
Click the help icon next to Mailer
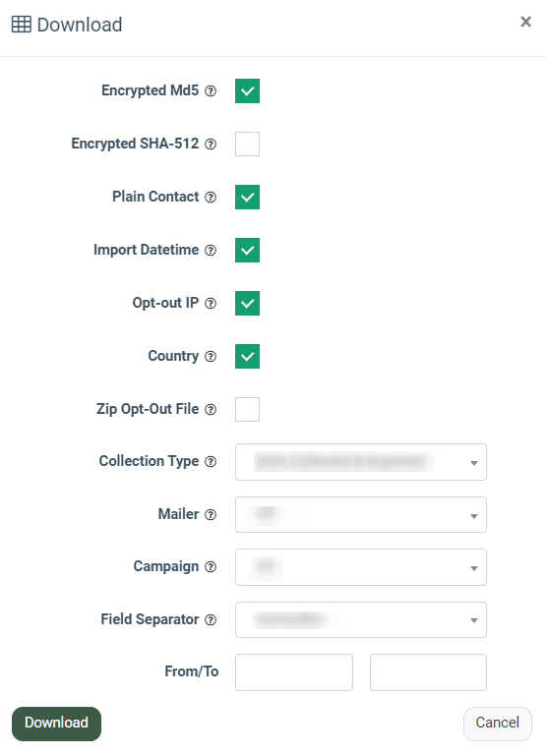coord(211,514)
